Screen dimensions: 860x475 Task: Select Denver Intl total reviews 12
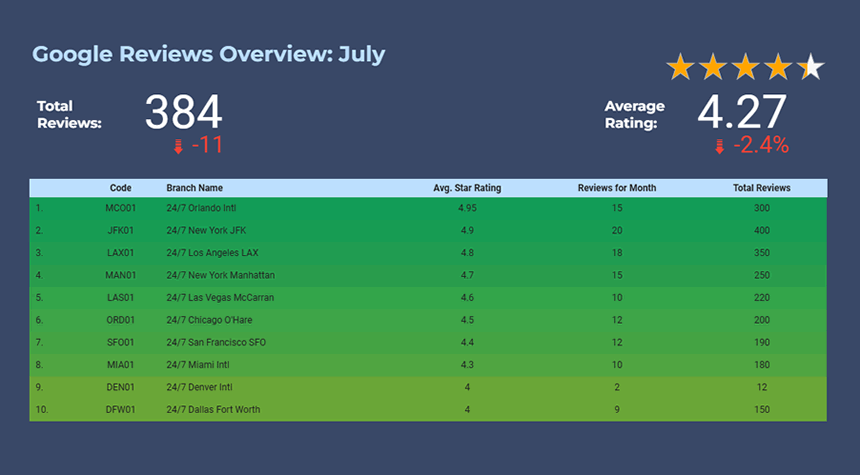click(x=762, y=387)
